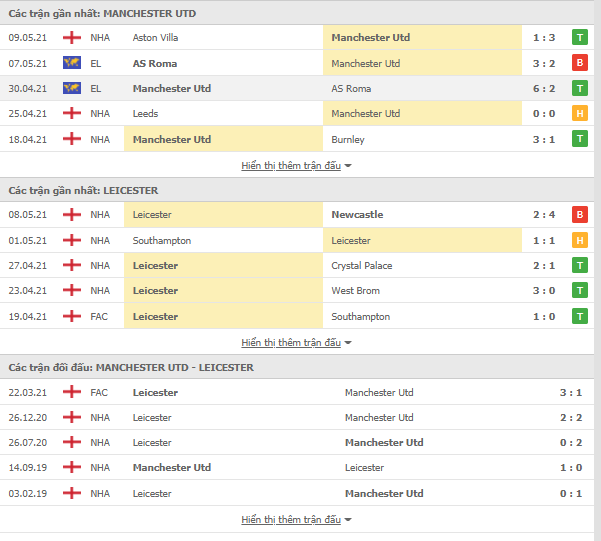The image size is (601, 541).
Task: Click green T badge on West Brom 3:0 row
Action: coord(580,291)
